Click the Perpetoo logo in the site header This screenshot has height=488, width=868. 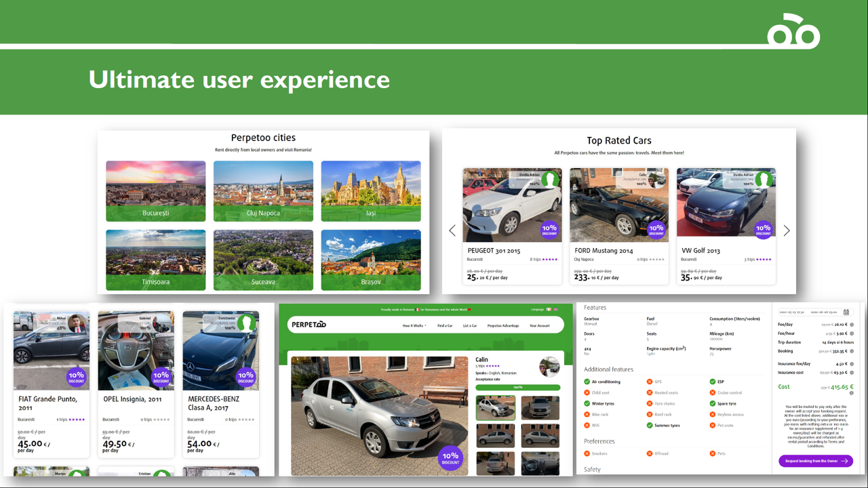(309, 325)
